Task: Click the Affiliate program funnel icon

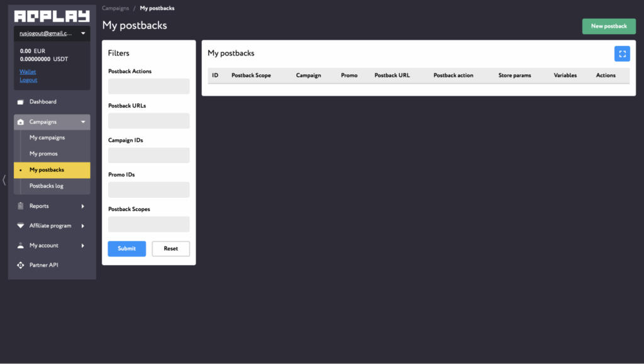Action: 20,226
